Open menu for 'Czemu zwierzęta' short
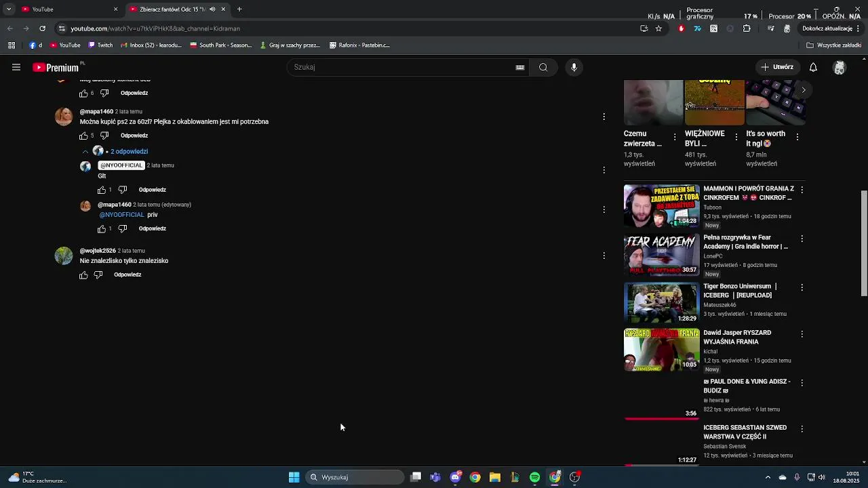The image size is (868, 488). click(x=675, y=137)
